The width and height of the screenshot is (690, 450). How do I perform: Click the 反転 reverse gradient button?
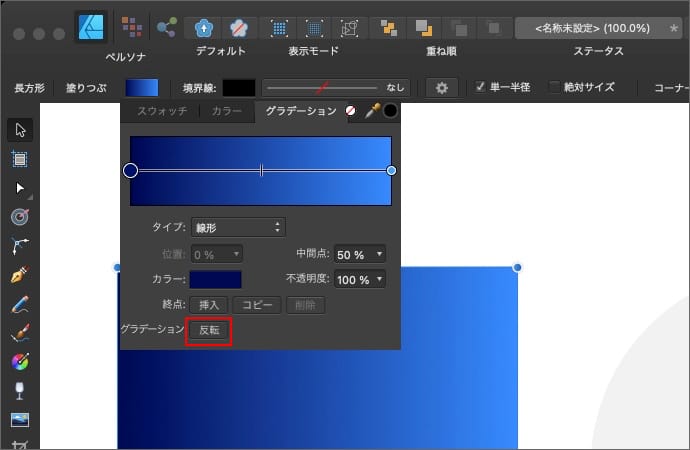pos(210,330)
